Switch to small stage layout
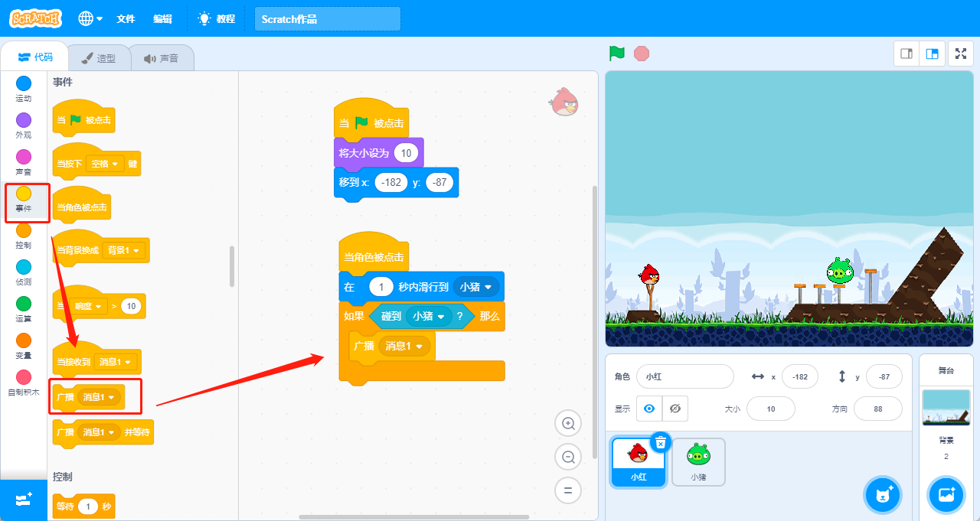The height and width of the screenshot is (521, 980). (x=906, y=54)
